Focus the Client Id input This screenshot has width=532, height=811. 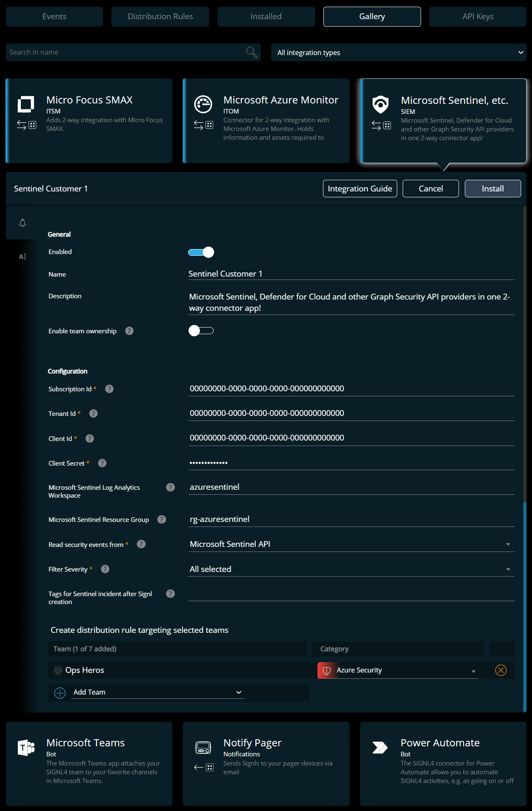coord(352,438)
